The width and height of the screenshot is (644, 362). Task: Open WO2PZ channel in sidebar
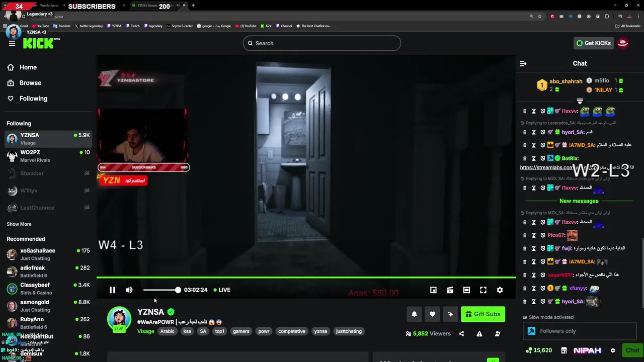(48, 156)
